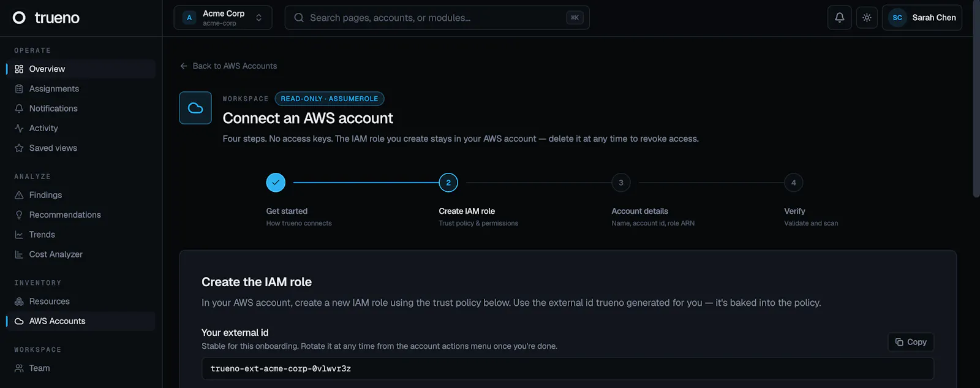
Task: Open Findings warning icon in sidebar
Action: (19, 195)
